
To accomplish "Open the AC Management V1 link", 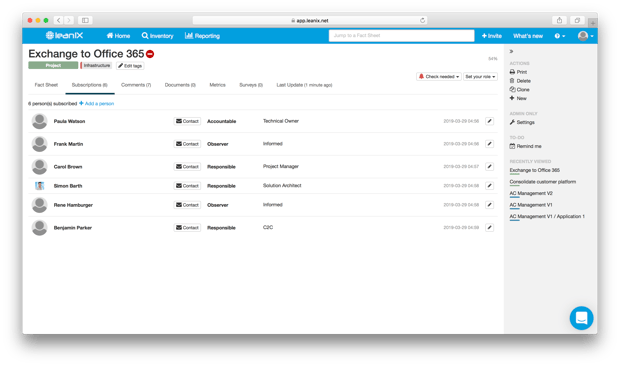I will 531,205.
